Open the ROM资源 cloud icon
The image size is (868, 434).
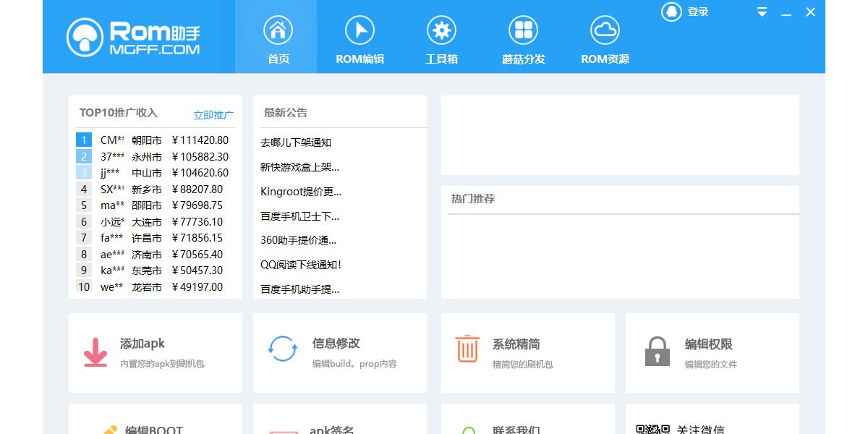(x=605, y=30)
